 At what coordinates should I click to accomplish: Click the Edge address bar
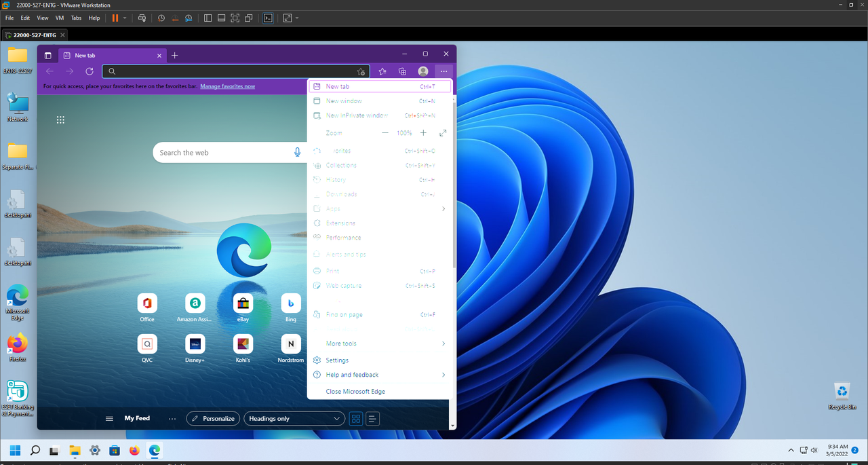pos(235,71)
